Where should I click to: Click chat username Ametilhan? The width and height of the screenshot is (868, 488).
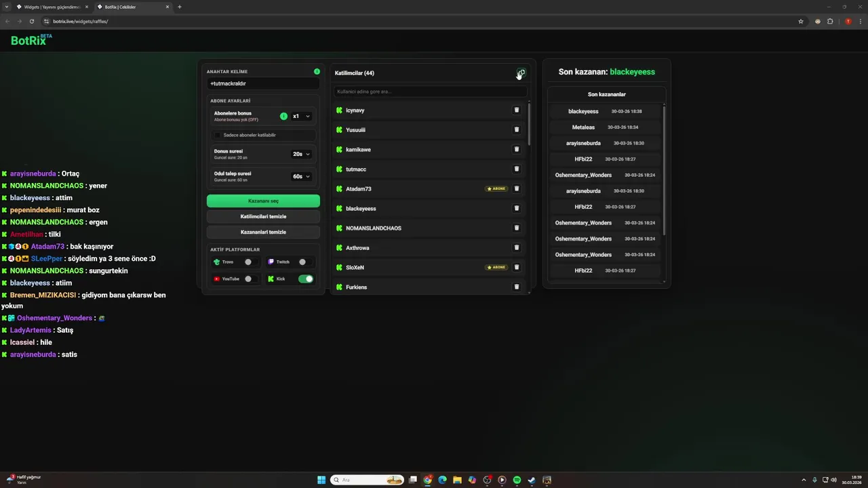[26, 234]
